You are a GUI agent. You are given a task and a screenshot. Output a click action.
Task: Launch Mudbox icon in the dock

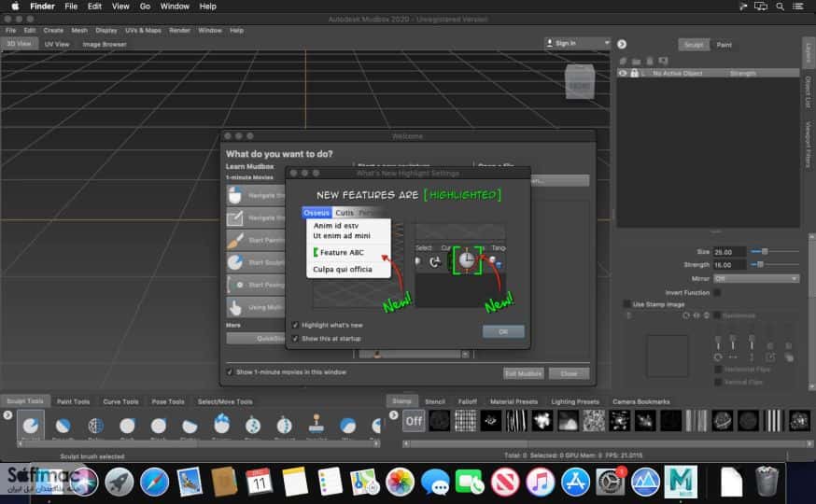(681, 482)
